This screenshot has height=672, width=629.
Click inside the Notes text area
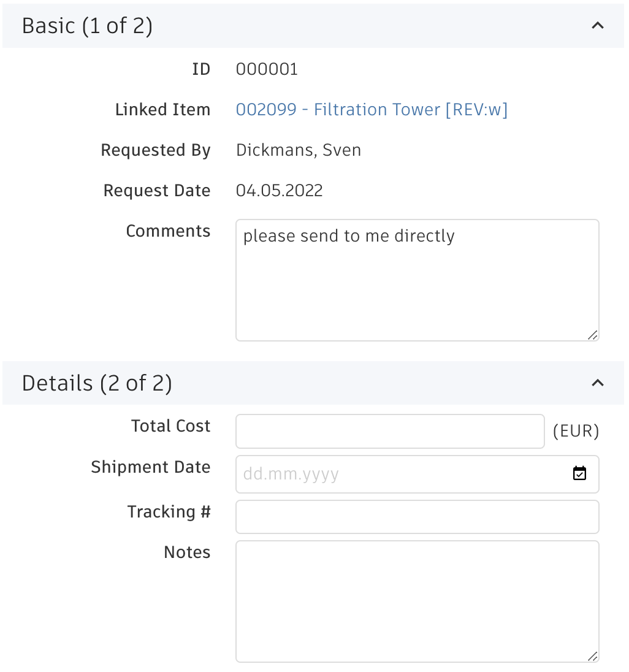pos(417,601)
